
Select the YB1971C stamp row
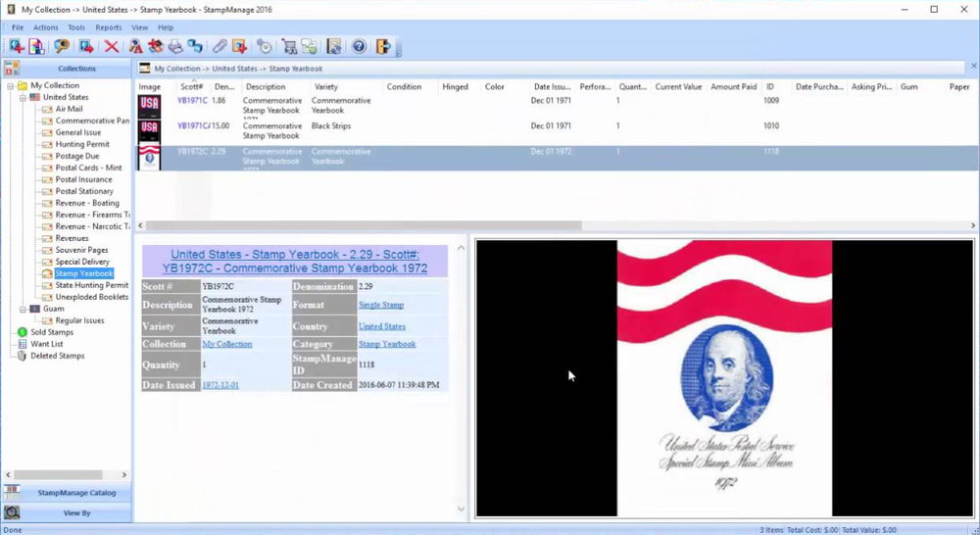(x=557, y=107)
